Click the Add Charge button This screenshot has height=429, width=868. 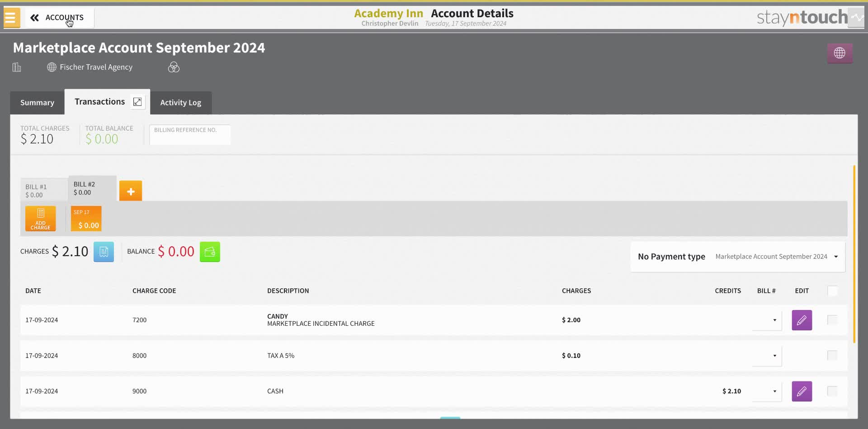click(41, 219)
